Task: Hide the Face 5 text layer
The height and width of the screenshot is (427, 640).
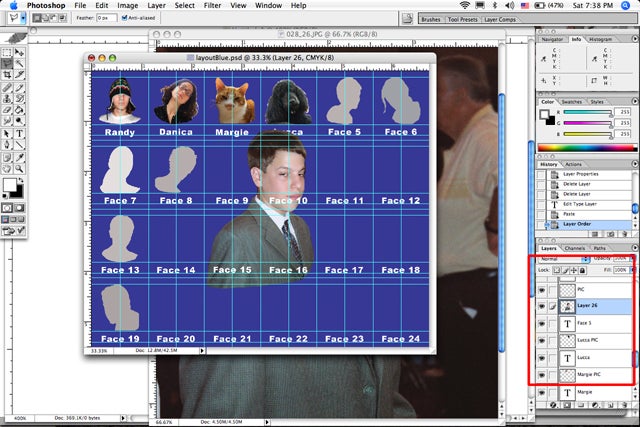Action: click(x=542, y=323)
